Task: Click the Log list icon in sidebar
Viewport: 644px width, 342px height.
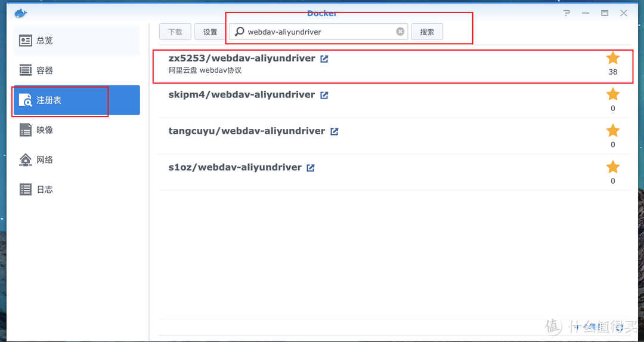Action: pos(26,189)
